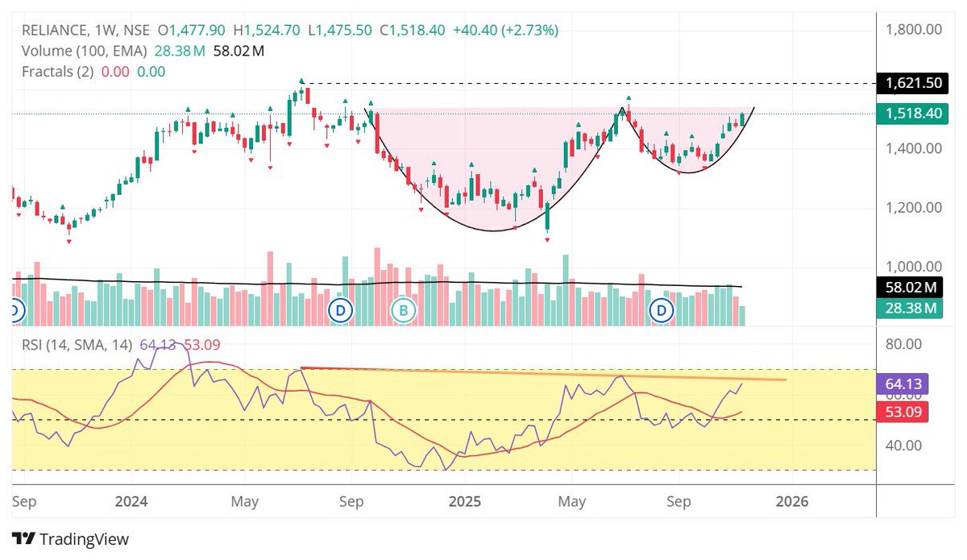The width and height of the screenshot is (967, 560).
Task: Click the 1,400.00 price axis label
Action: pos(914,148)
